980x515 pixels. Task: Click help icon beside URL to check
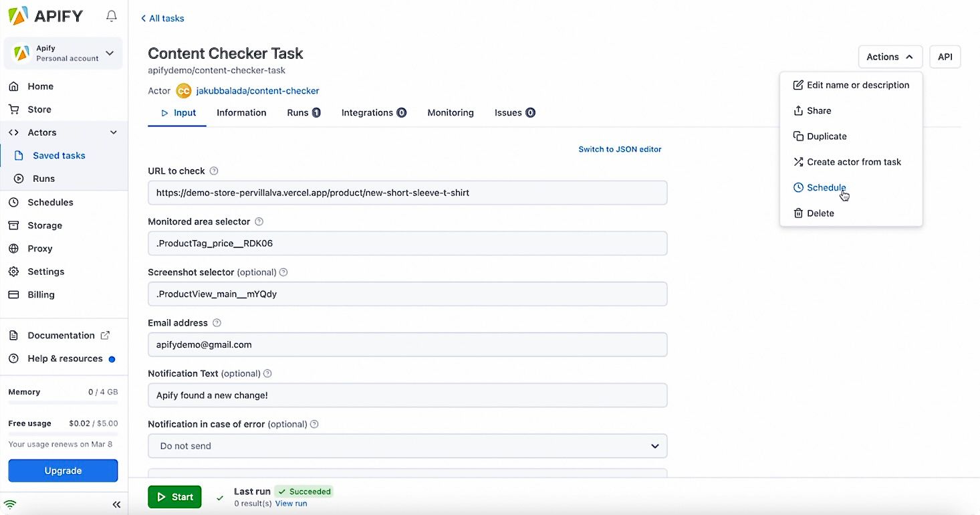click(214, 171)
